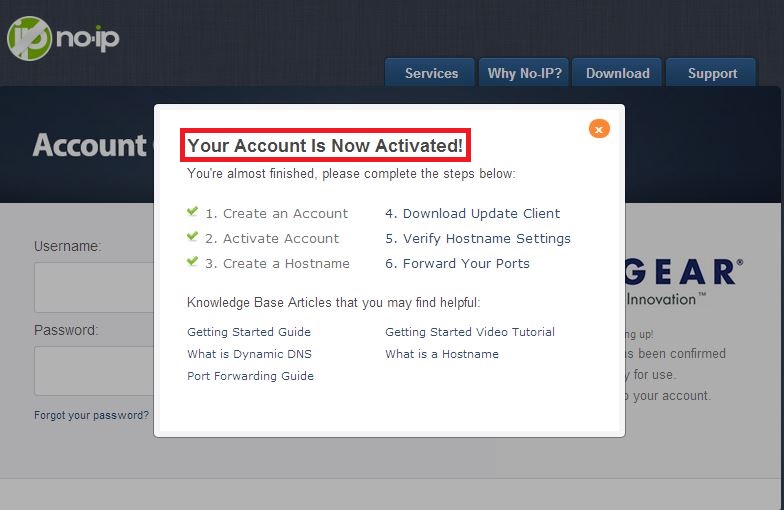Image resolution: width=784 pixels, height=510 pixels.
Task: Open the Getting Started Guide article
Action: [x=248, y=332]
